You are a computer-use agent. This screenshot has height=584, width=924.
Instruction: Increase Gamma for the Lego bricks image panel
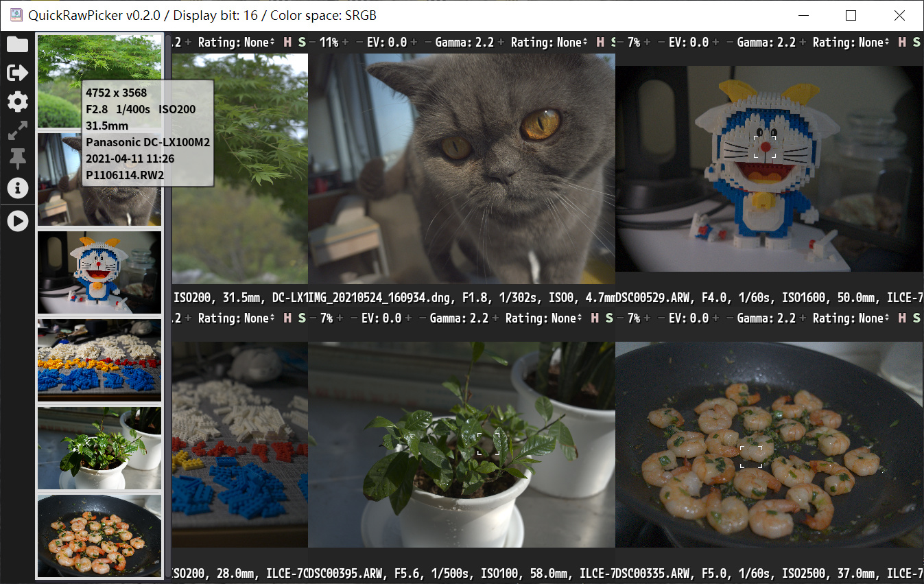coord(189,318)
